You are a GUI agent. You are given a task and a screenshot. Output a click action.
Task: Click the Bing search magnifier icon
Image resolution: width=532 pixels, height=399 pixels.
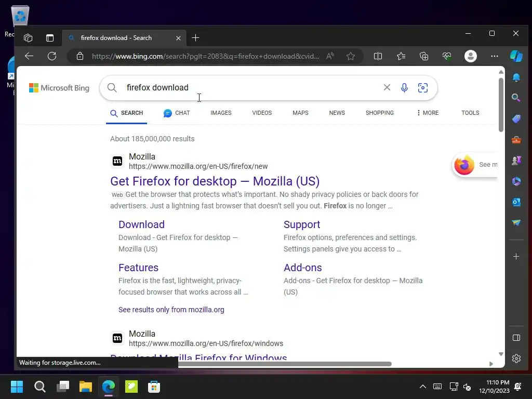pyautogui.click(x=112, y=88)
